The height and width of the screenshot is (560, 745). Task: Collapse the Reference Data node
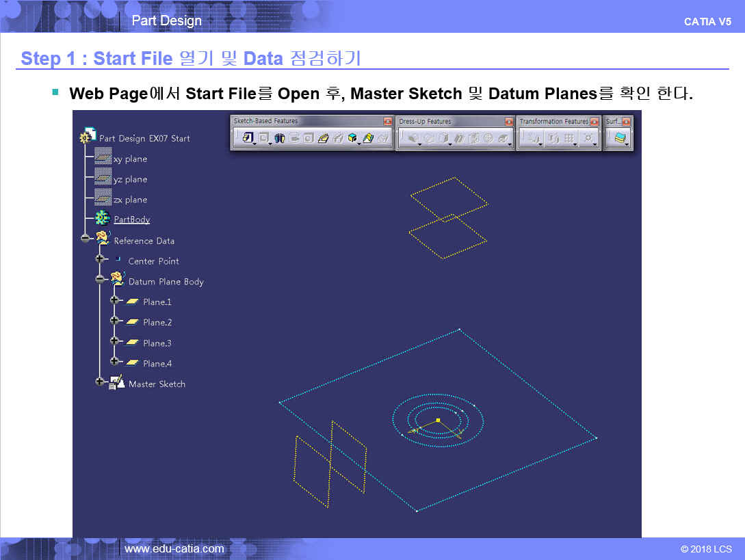pos(86,239)
